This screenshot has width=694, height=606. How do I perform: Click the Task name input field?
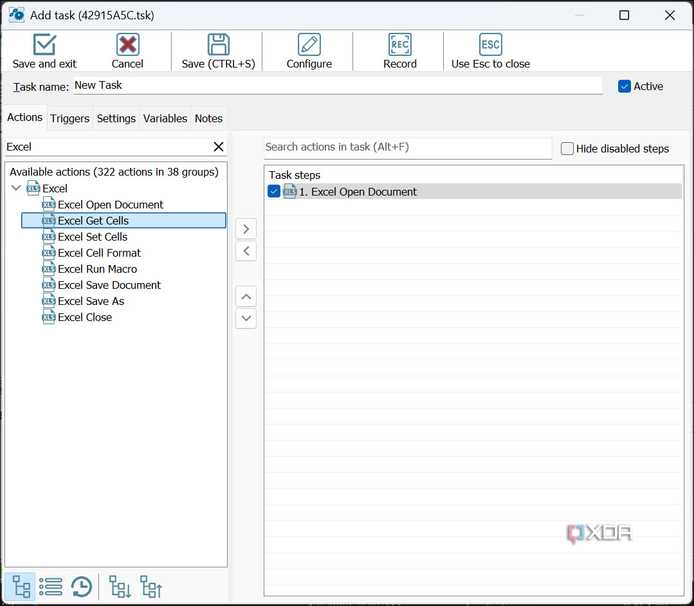(x=337, y=85)
